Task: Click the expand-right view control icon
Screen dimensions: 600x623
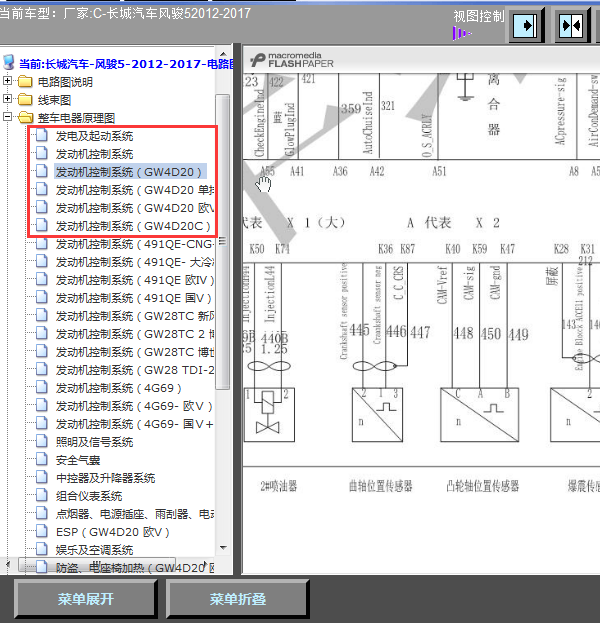Action: [x=525, y=26]
